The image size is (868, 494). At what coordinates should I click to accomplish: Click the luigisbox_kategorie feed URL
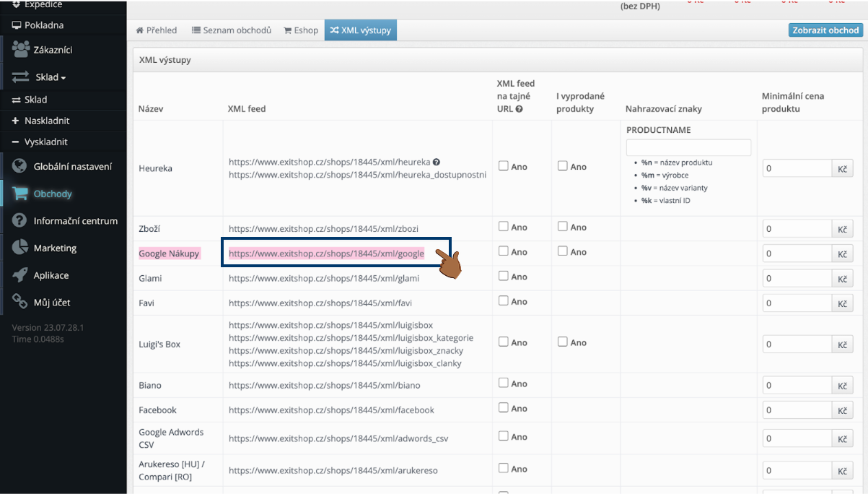pyautogui.click(x=351, y=338)
